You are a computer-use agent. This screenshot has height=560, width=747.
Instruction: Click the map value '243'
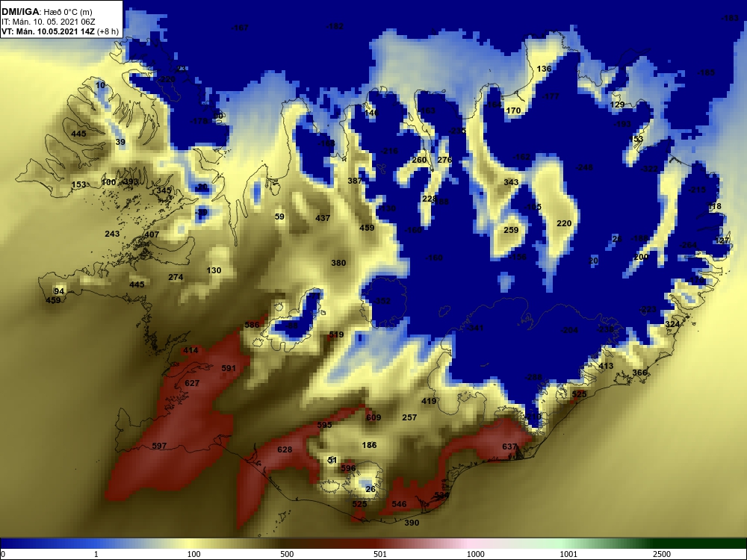pyautogui.click(x=113, y=234)
